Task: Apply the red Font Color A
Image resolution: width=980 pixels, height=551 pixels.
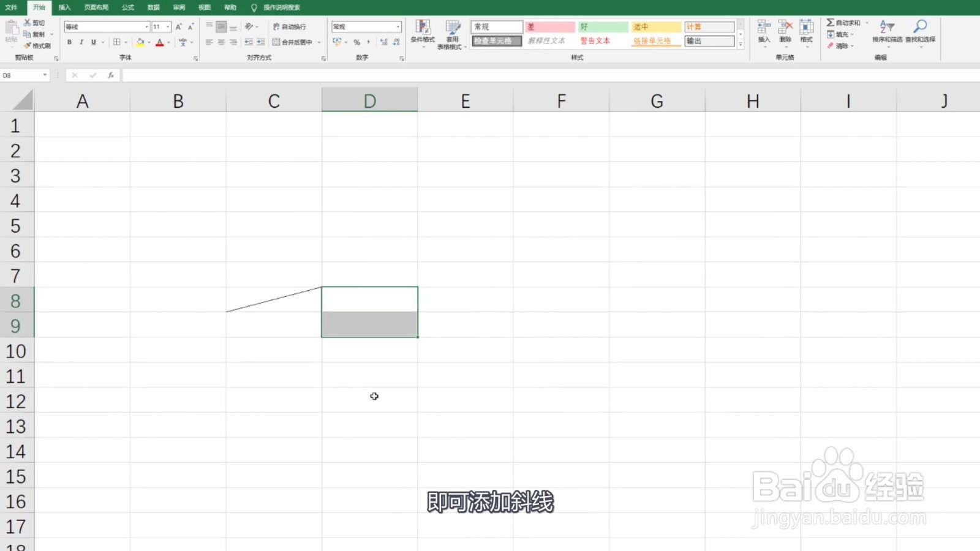Action: point(160,42)
